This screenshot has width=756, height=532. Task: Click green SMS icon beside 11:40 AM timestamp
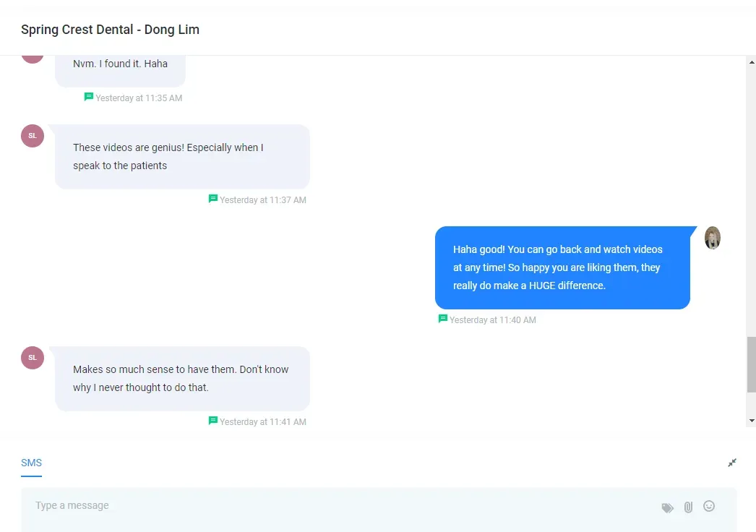click(x=442, y=319)
